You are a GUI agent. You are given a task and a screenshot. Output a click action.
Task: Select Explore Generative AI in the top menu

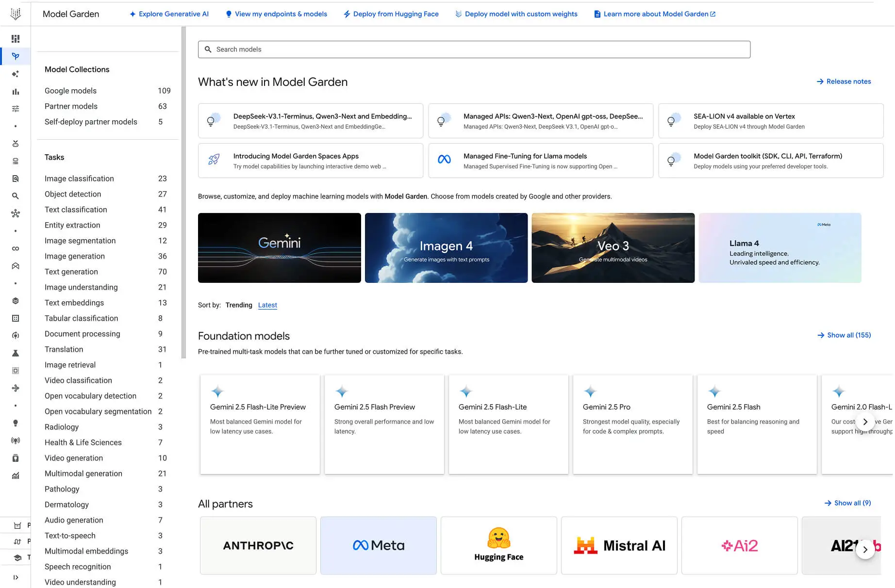(168, 14)
